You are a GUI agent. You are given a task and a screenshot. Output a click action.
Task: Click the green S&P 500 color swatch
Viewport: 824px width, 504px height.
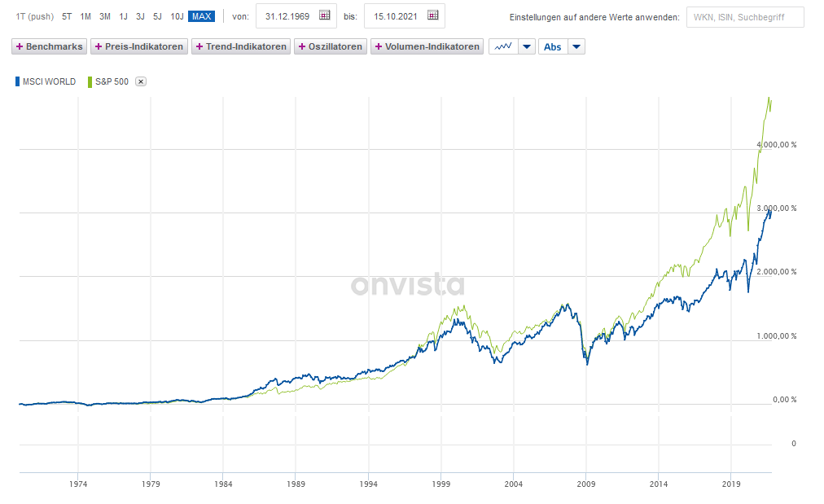pos(90,81)
